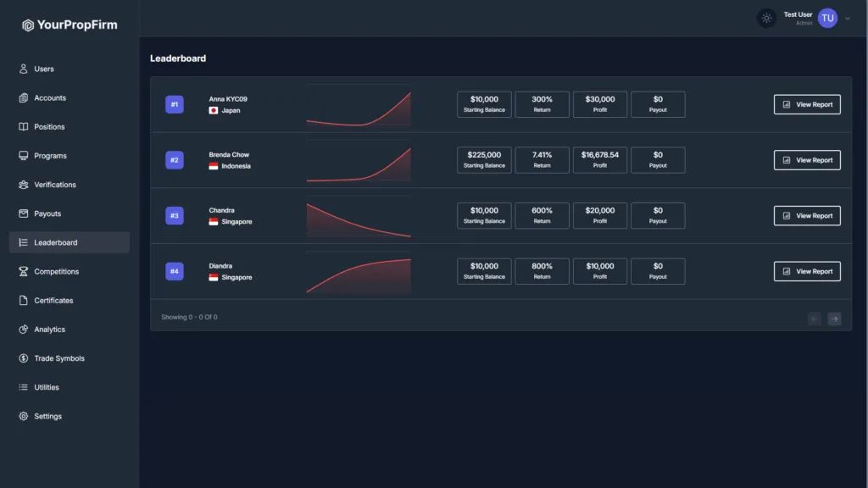The image size is (868, 488).
Task: Open the Trade Symbols dollar icon
Action: [23, 358]
